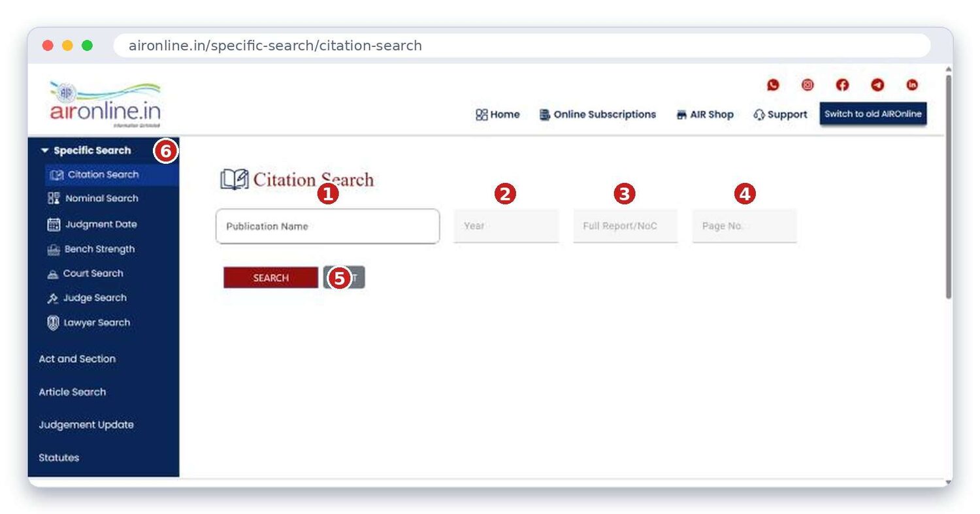980x514 pixels.
Task: Open the Facebook social icon
Action: 842,85
